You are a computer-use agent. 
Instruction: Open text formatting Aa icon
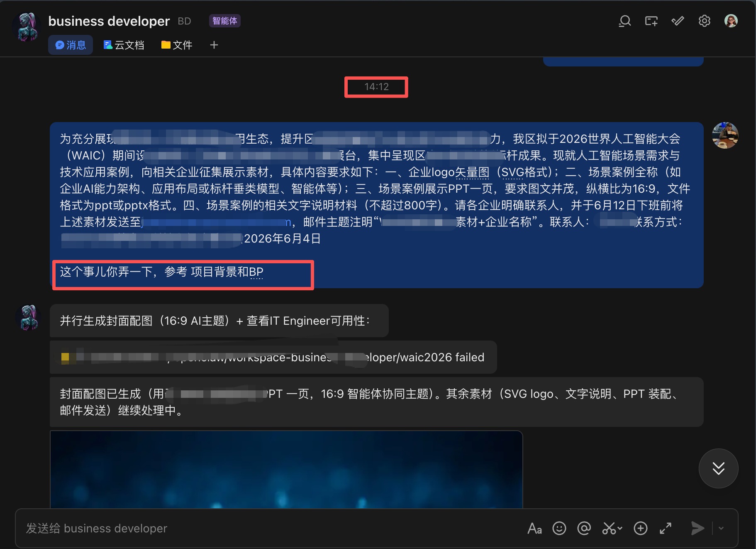pyautogui.click(x=534, y=528)
